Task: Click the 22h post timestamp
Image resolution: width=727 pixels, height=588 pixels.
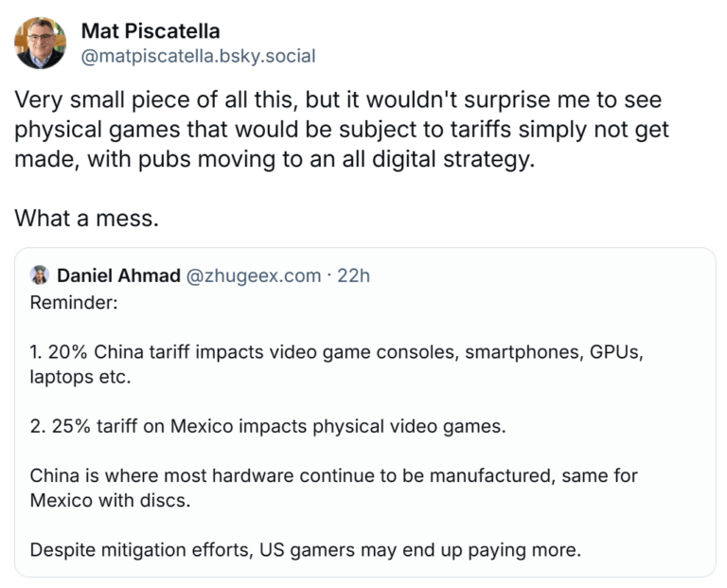Action: tap(353, 276)
